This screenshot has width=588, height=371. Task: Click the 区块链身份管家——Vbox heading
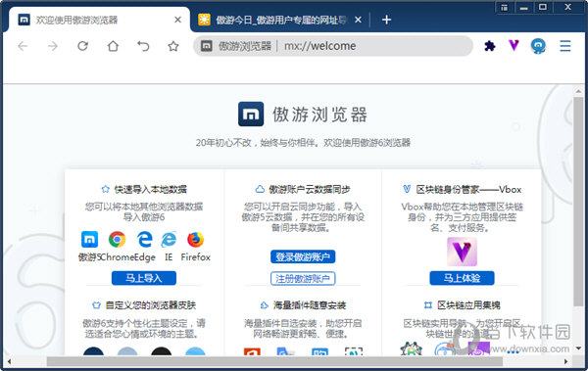[x=468, y=190]
